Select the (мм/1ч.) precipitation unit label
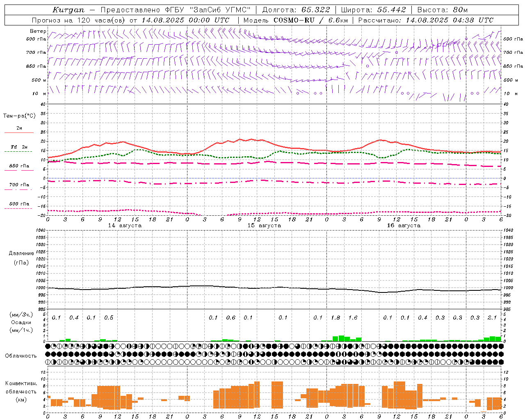Image resolution: width=525 pixels, height=420 pixels. (21, 330)
